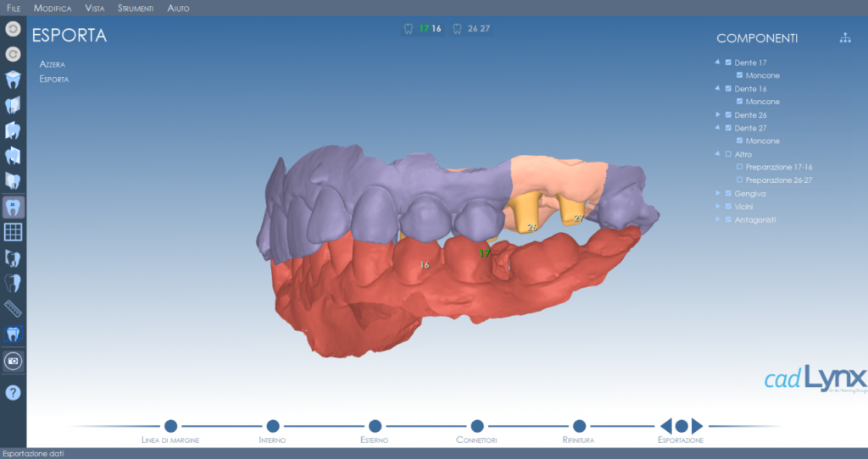
Task: Toggle the Gengiva visibility checkbox
Action: 728,194
